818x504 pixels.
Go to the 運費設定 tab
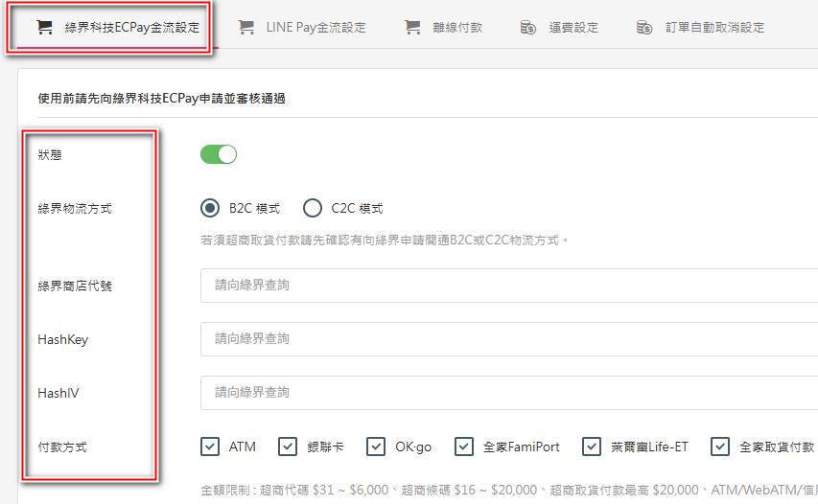[560, 27]
